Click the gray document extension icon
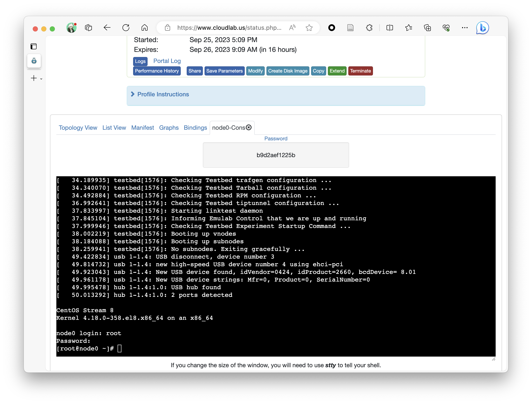 (x=350, y=28)
